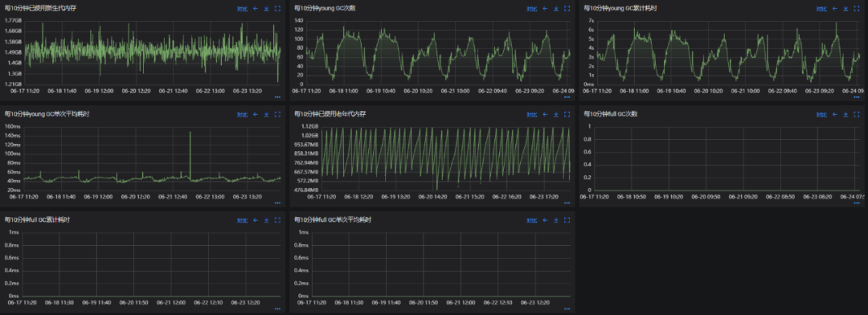Click 对比 on 每10分钟young GC累计耗时 panel

tap(821, 9)
